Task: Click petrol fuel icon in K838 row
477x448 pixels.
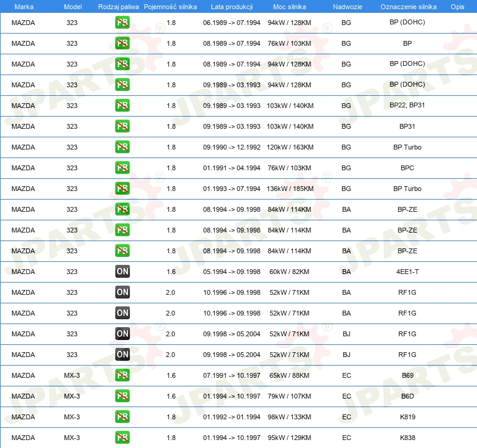Action: point(122,437)
